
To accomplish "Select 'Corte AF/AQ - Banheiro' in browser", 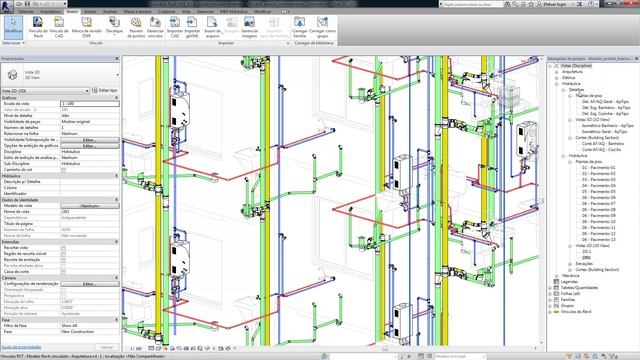I will tap(602, 144).
